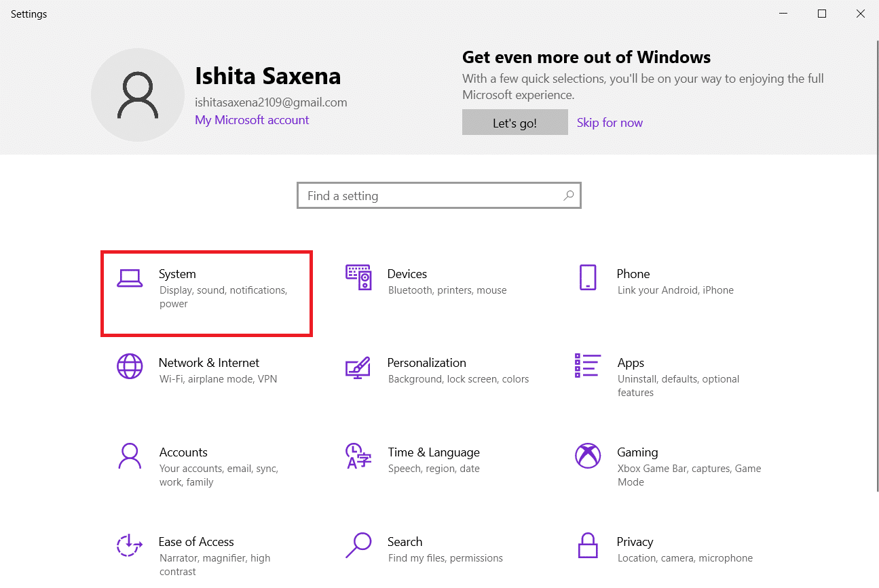The image size is (879, 588).
Task: Open the My Microsoft account link
Action: tap(252, 120)
